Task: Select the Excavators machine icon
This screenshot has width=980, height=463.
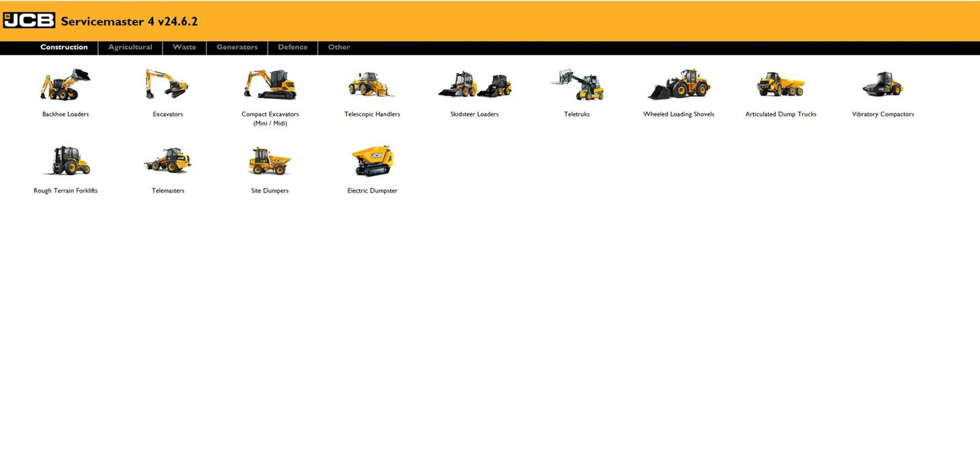Action: (x=167, y=85)
